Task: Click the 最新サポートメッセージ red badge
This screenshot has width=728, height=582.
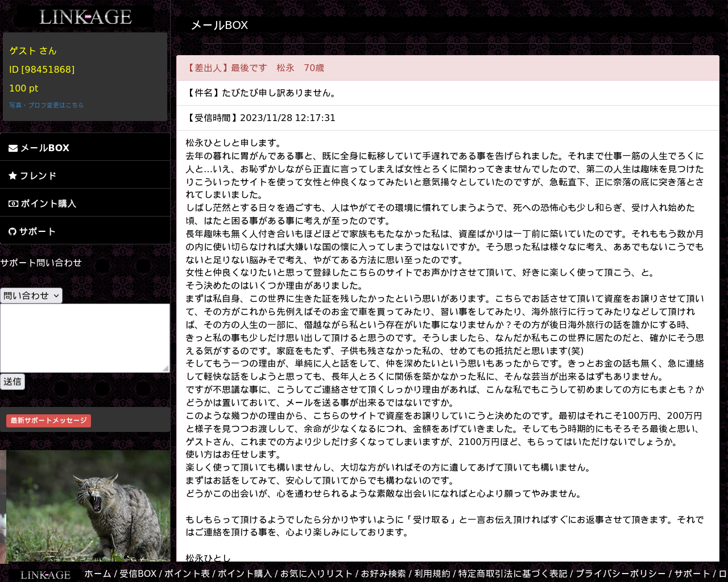Action: [x=48, y=421]
